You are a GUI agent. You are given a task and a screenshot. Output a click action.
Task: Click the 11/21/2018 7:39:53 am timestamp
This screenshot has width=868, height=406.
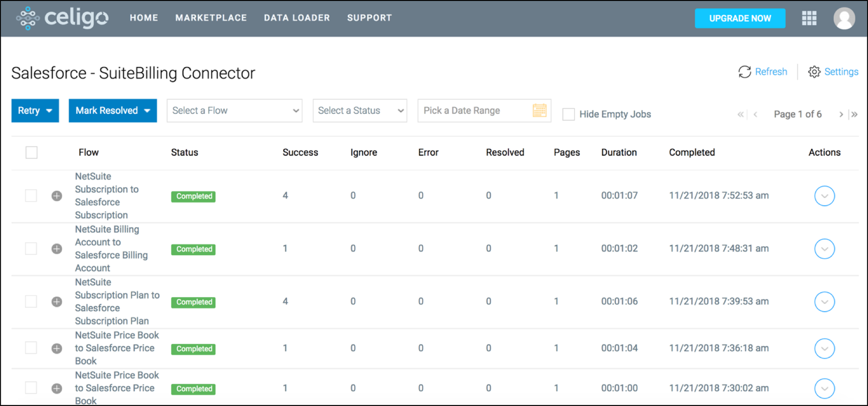719,301
